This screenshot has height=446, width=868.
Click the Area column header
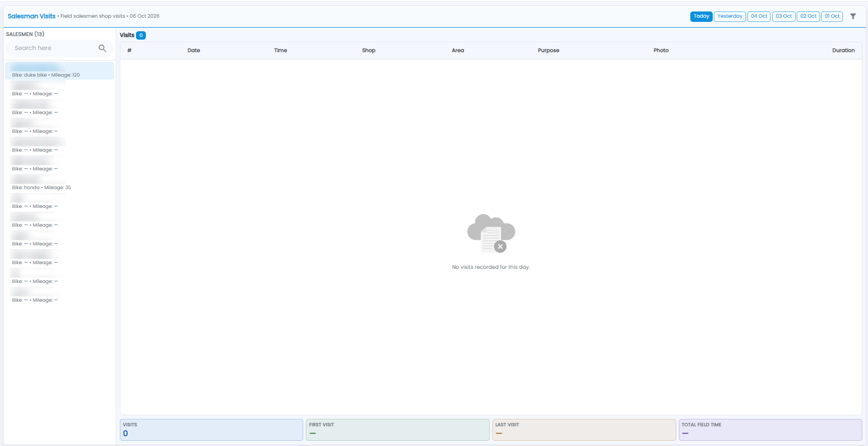[x=457, y=51]
